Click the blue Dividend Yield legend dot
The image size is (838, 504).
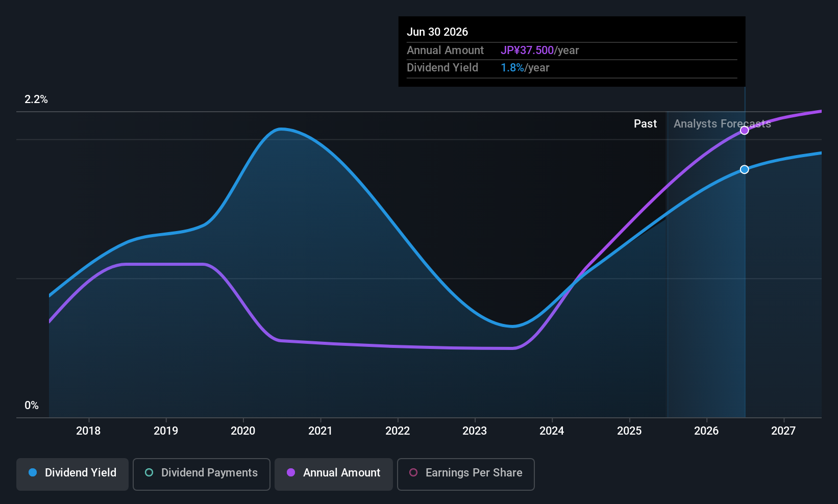click(33, 472)
